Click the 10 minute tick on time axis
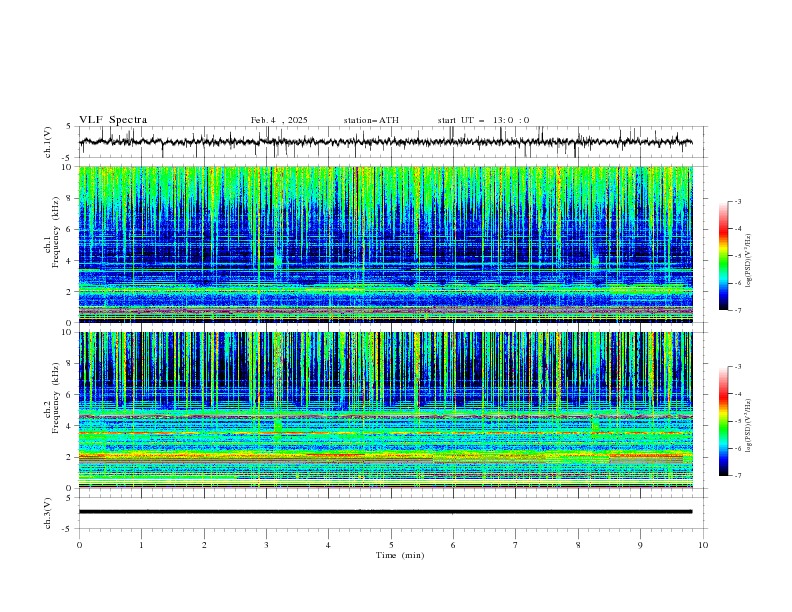This screenshot has width=792, height=612. tap(703, 544)
